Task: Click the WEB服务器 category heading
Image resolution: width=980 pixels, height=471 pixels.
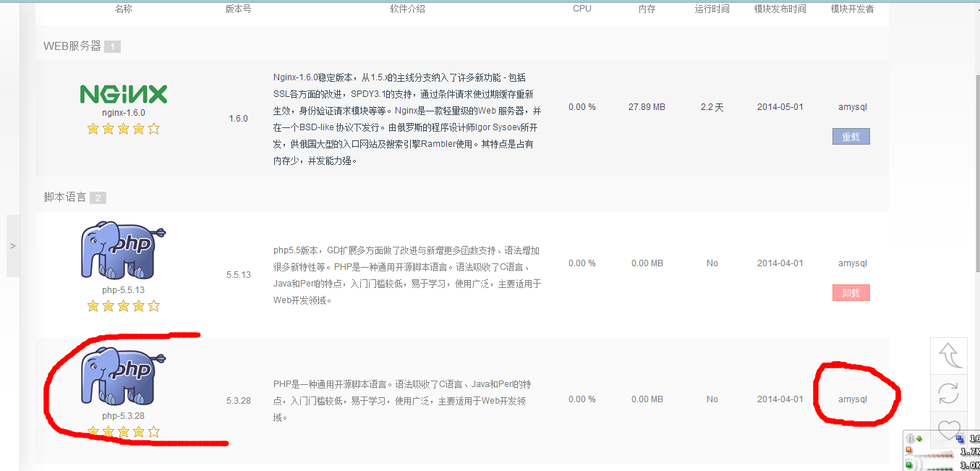Action: pos(72,46)
